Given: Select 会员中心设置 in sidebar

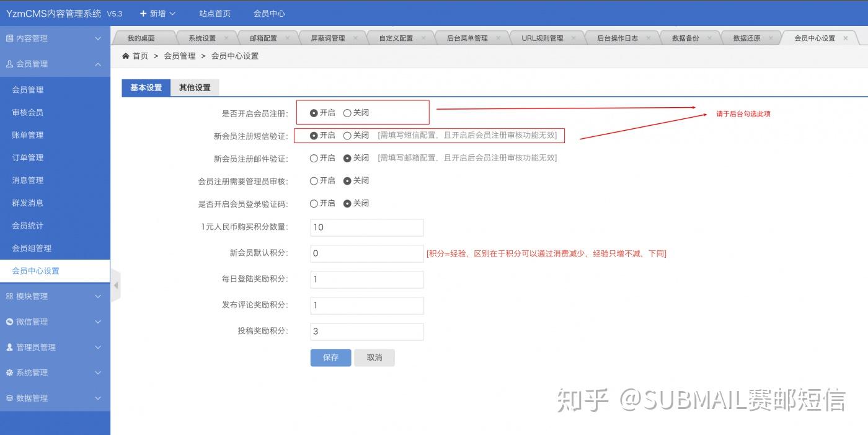Looking at the screenshot, I should (x=55, y=271).
